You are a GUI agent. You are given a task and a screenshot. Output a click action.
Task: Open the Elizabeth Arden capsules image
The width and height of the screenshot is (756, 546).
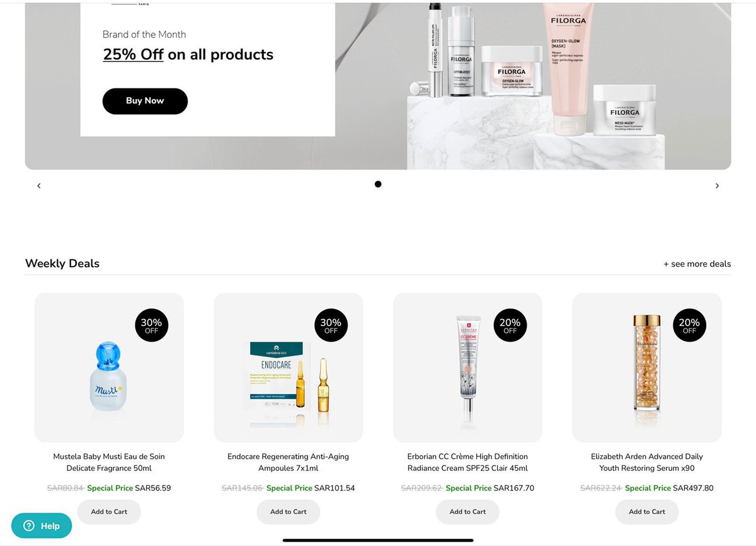[647, 364]
